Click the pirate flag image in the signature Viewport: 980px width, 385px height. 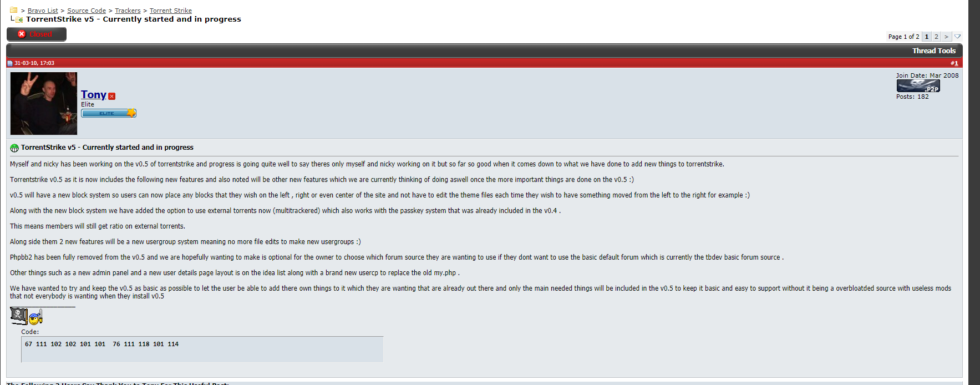(x=19, y=316)
